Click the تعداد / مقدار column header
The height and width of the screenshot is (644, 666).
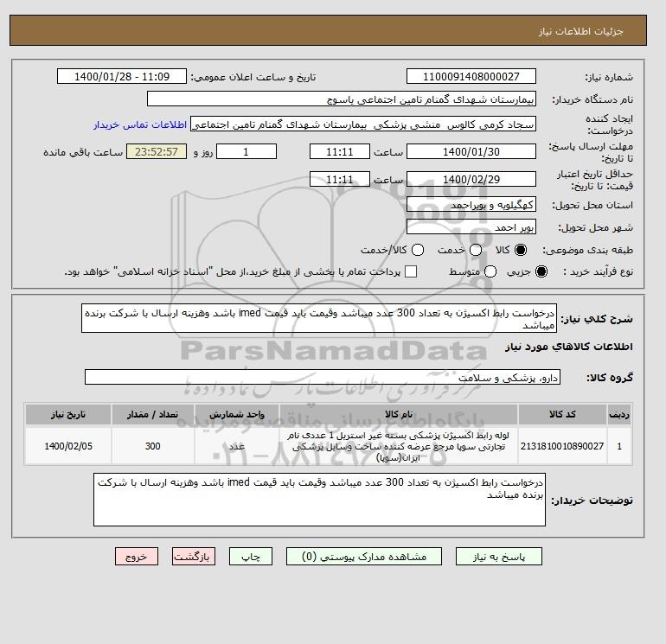tap(153, 414)
